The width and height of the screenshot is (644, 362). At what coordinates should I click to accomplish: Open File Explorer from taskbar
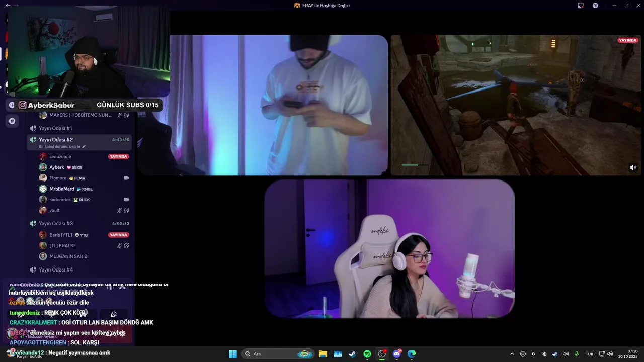click(x=323, y=354)
